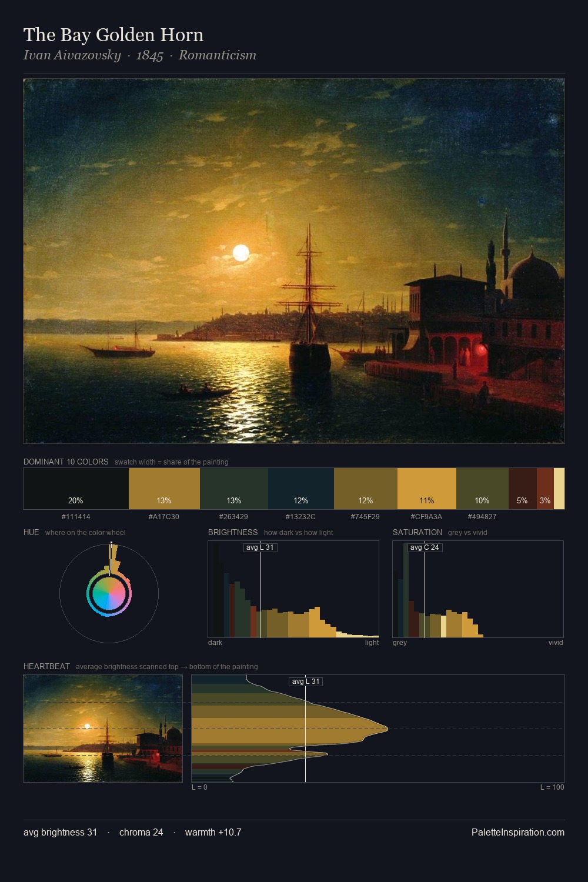Click footer stat "chroma 24"
Image resolution: width=588 pixels, height=882 pixels.
[141, 832]
